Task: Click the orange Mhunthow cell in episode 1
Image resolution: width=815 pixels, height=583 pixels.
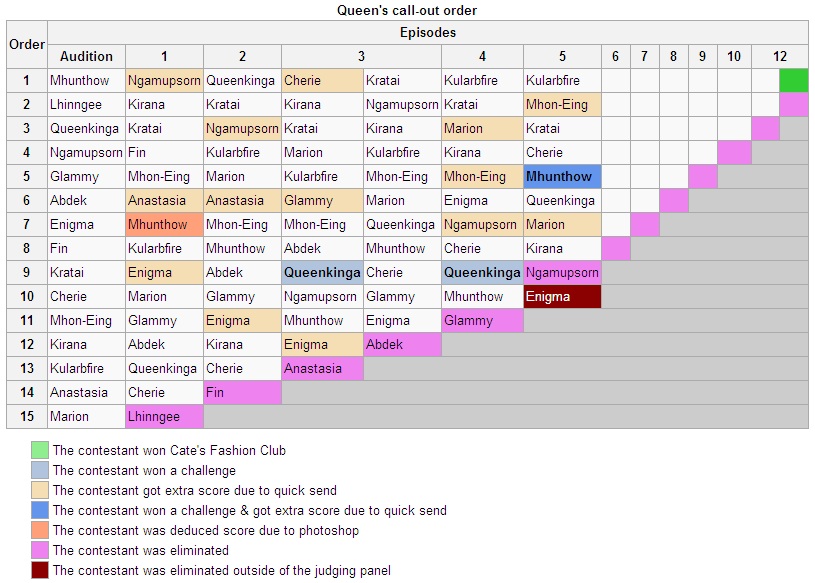Action: tap(164, 224)
